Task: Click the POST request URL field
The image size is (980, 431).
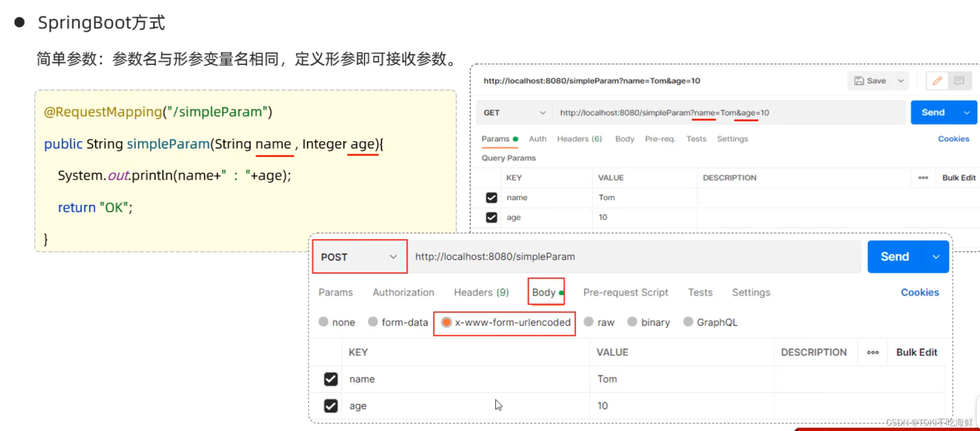Action: [635, 257]
